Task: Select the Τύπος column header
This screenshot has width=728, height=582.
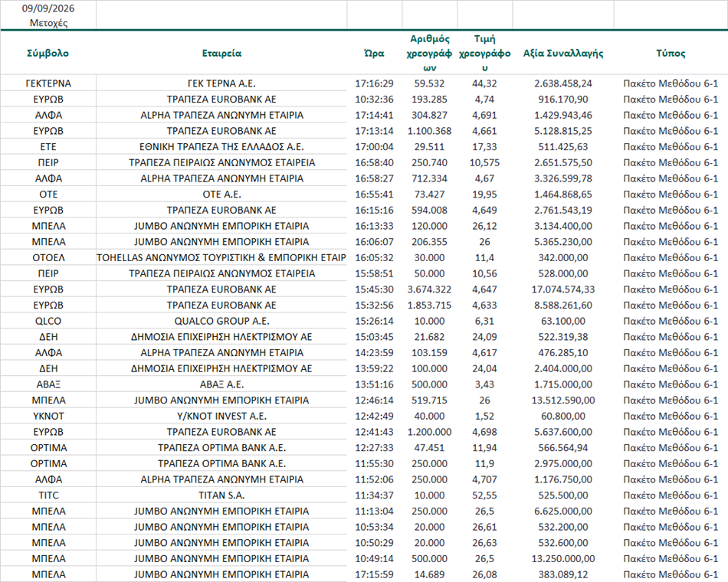Action: tap(671, 53)
